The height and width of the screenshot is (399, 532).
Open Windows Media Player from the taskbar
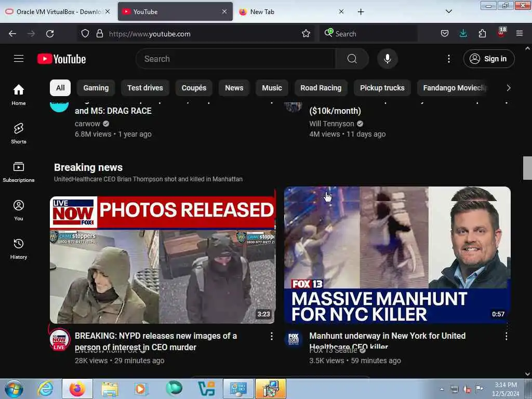coord(141,389)
